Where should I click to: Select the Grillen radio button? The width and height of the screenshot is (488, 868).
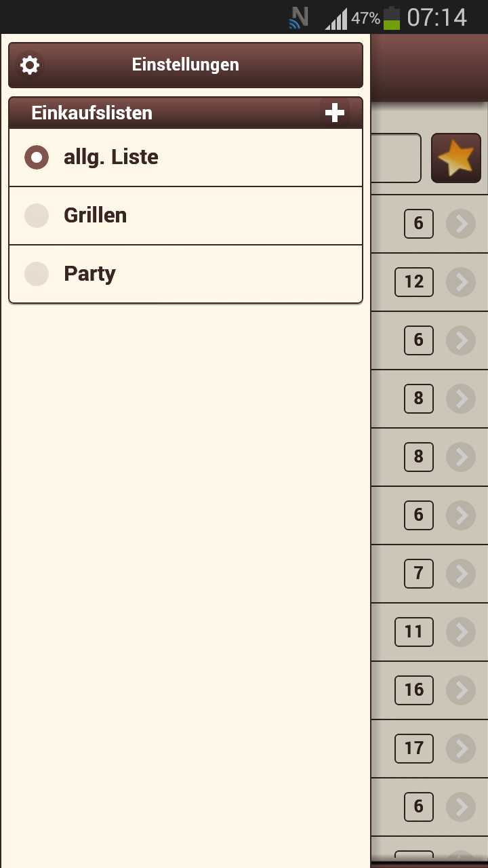click(37, 216)
